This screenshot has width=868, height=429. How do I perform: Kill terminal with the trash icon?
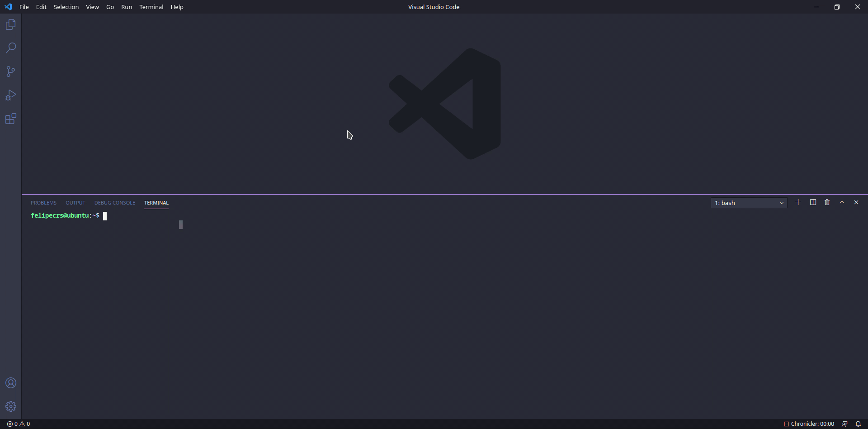pyautogui.click(x=827, y=202)
